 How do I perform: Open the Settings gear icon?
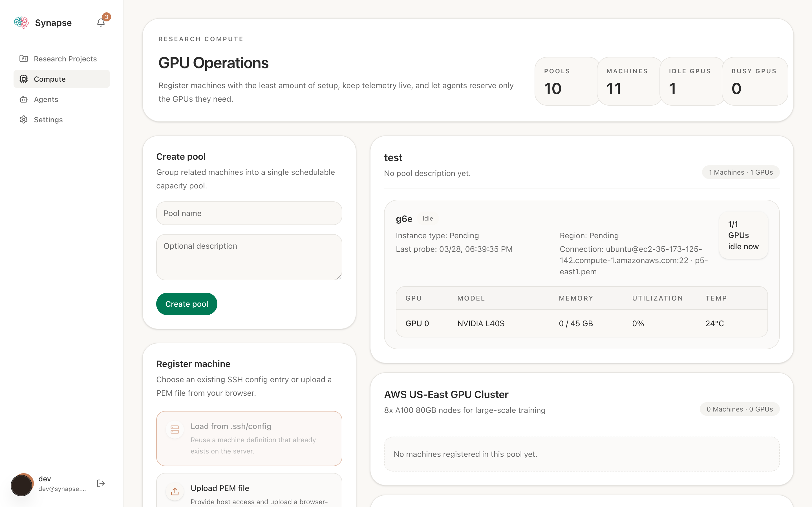pos(23,119)
